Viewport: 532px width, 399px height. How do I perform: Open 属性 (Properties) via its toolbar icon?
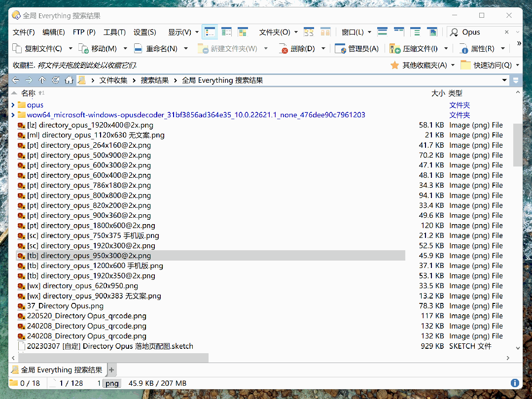(465, 48)
